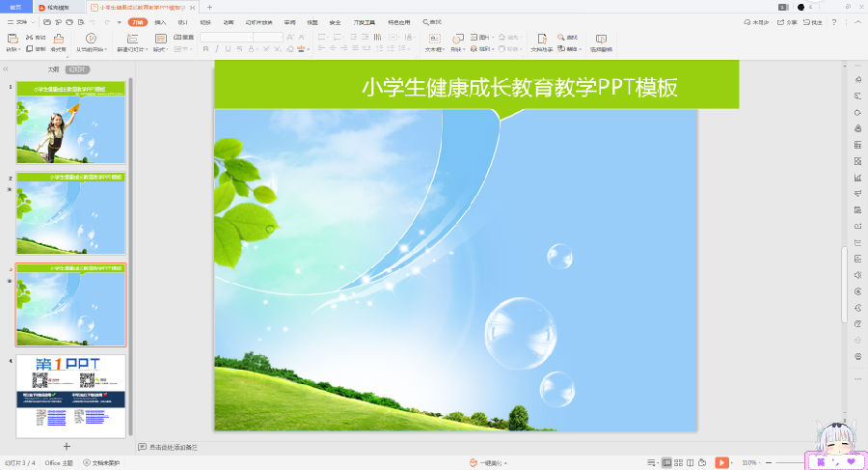
Task: Click the Picture (图片) insert icon
Action: point(474,37)
